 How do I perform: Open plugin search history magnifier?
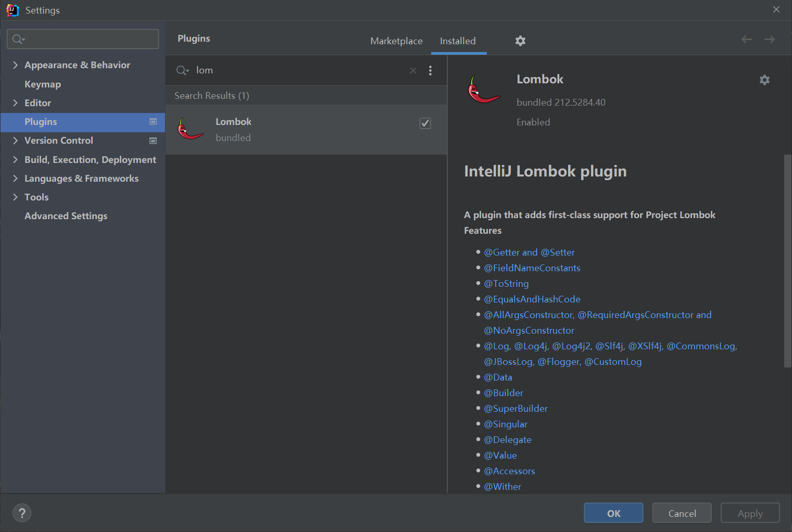click(x=182, y=70)
